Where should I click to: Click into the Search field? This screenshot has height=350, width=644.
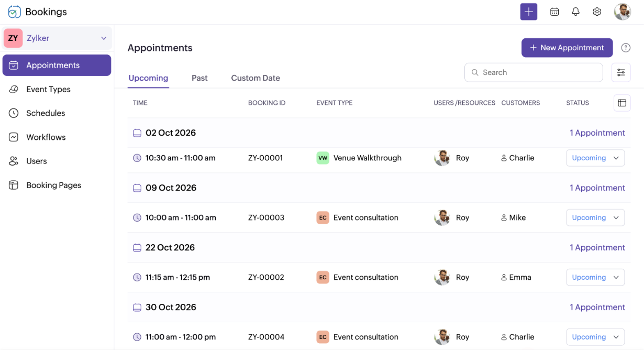(x=534, y=72)
